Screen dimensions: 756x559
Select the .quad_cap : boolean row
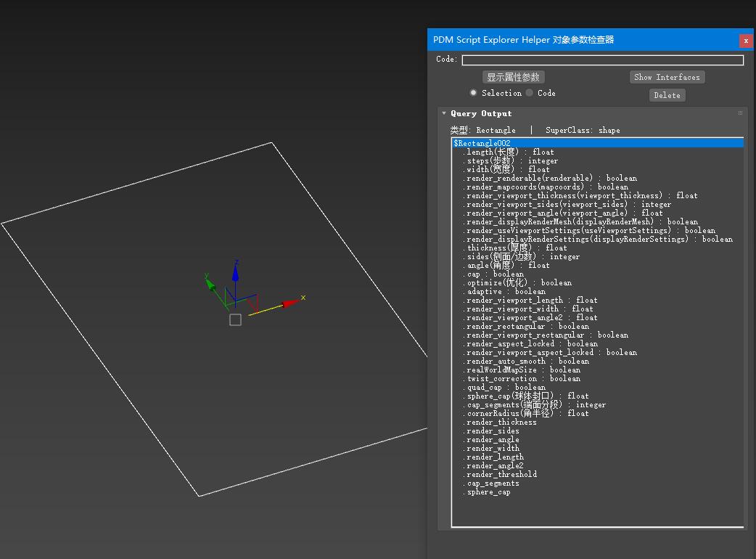pyautogui.click(x=597, y=387)
